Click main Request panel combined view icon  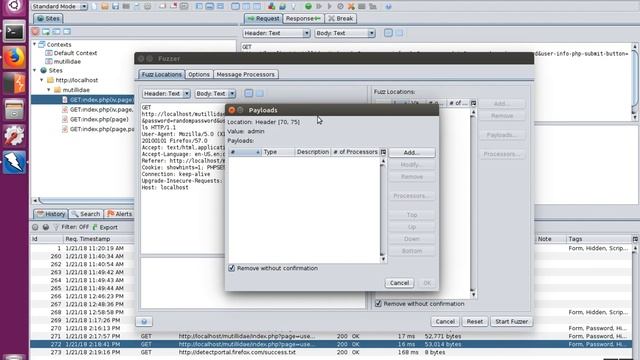[x=388, y=33]
